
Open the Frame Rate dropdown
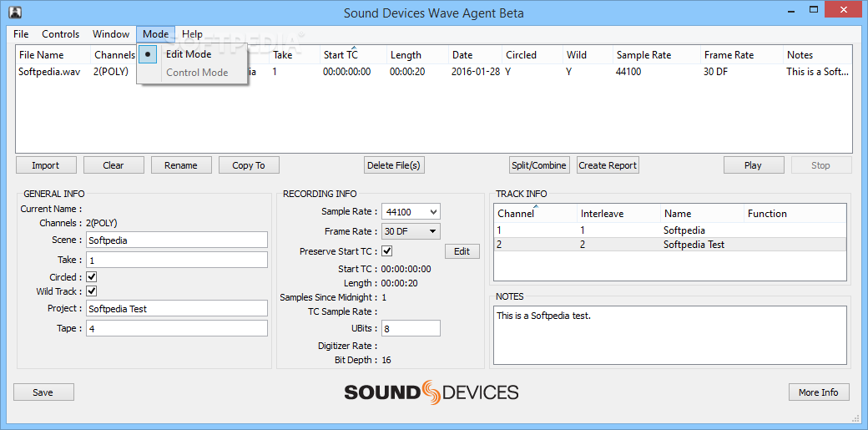411,231
